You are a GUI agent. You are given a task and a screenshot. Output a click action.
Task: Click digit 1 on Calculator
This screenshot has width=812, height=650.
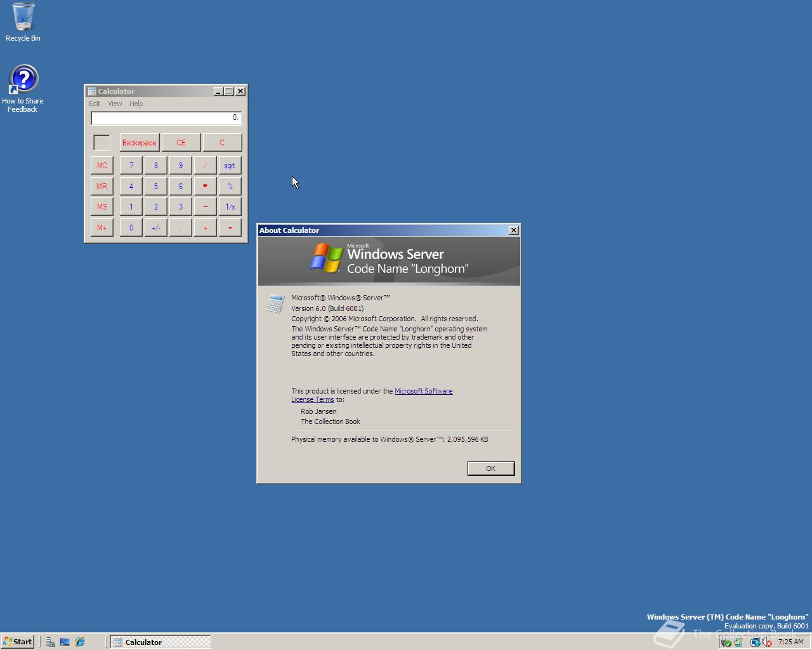click(x=131, y=207)
